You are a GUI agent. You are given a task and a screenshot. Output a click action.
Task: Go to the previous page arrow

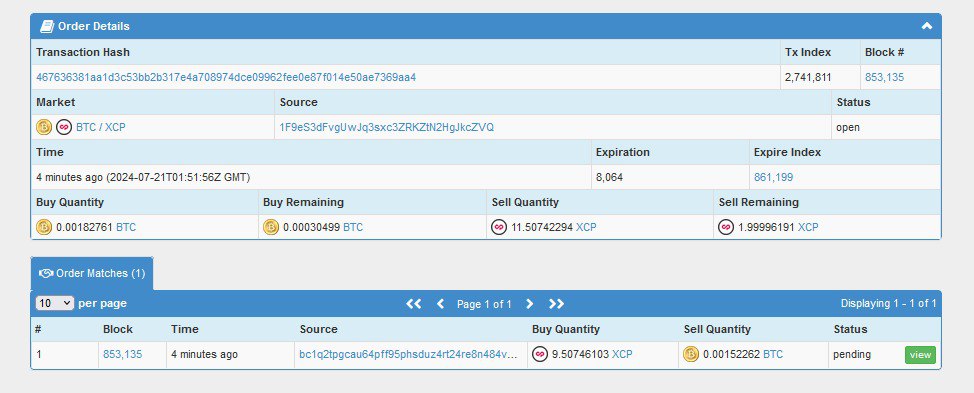440,304
